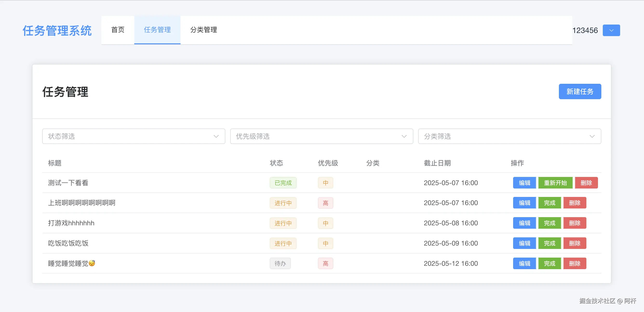Click 重新开始 for 测试一下看看 task
The height and width of the screenshot is (312, 644).
point(555,183)
